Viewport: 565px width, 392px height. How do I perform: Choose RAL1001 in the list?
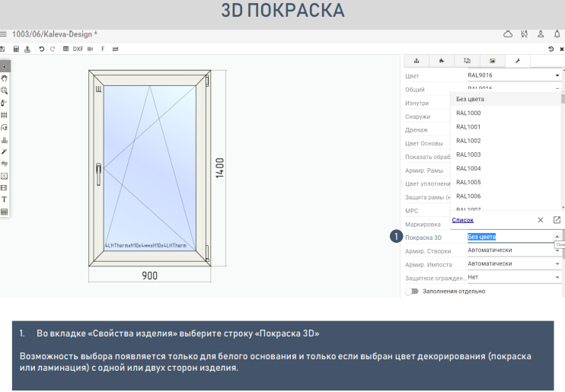pyautogui.click(x=506, y=127)
